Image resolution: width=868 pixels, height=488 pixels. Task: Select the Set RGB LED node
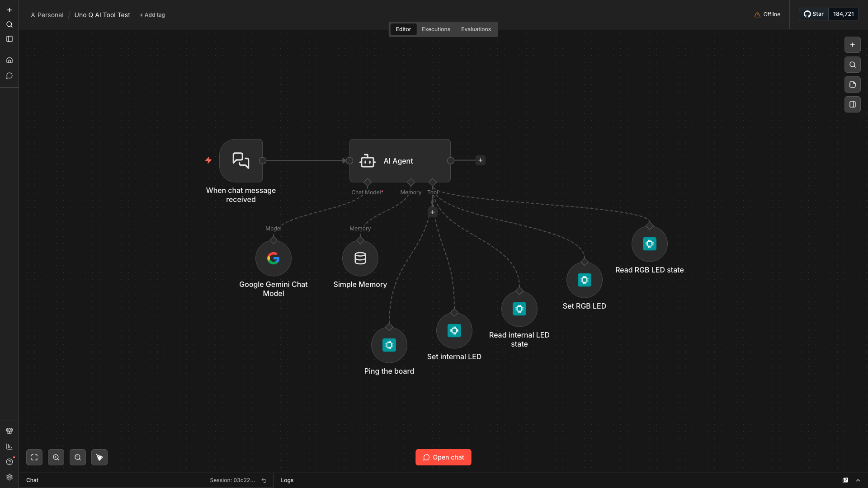pyautogui.click(x=584, y=280)
